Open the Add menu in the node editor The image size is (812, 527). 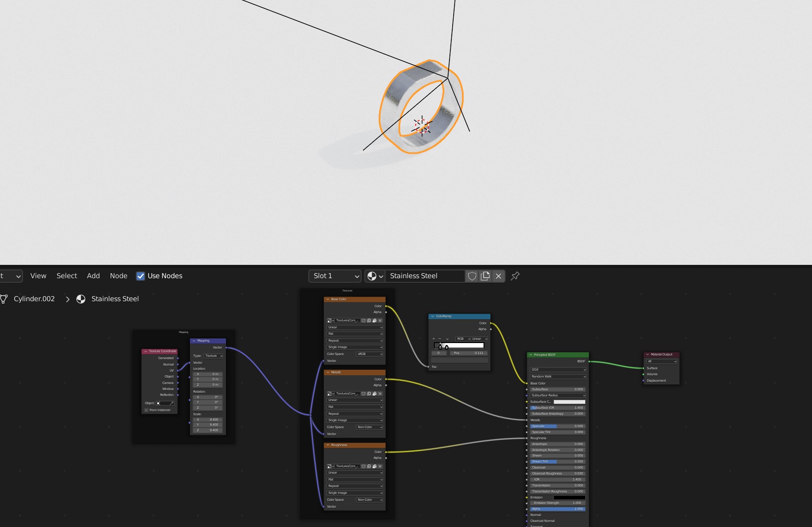[93, 275]
